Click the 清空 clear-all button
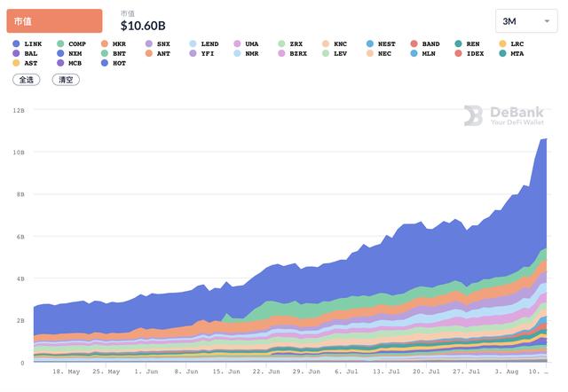Image resolution: width=568 pixels, height=392 pixels. pos(66,80)
